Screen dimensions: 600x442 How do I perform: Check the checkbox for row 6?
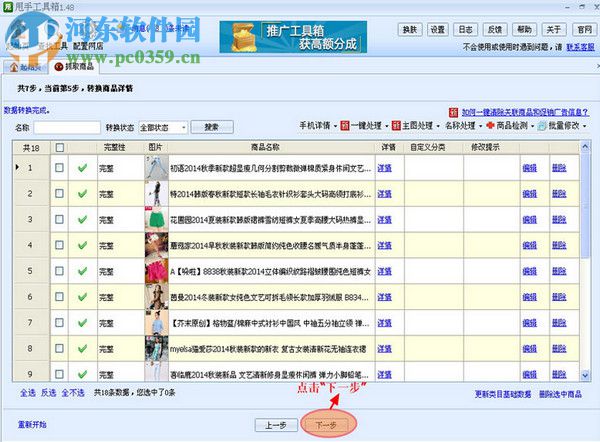[x=59, y=297]
